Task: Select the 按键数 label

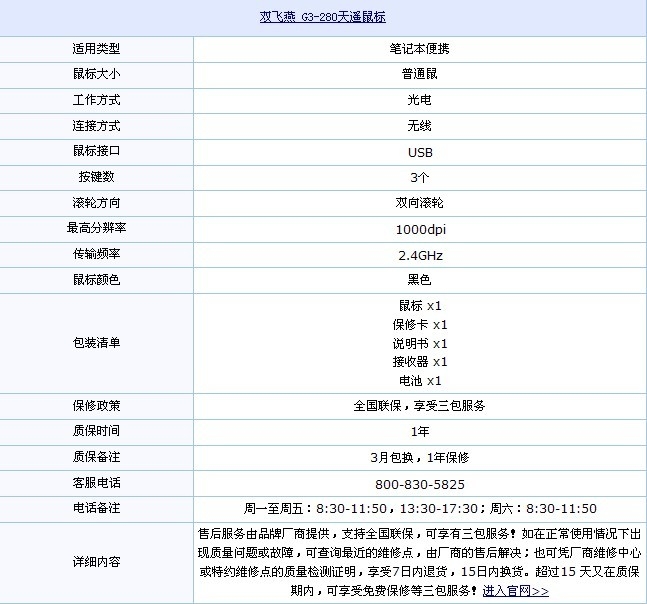Action: 97,177
